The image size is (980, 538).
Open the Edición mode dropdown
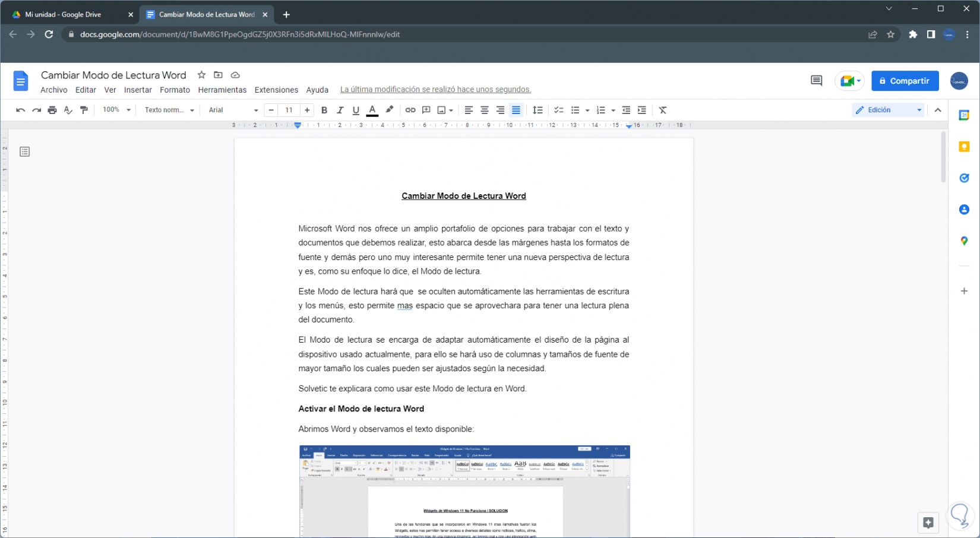click(889, 110)
